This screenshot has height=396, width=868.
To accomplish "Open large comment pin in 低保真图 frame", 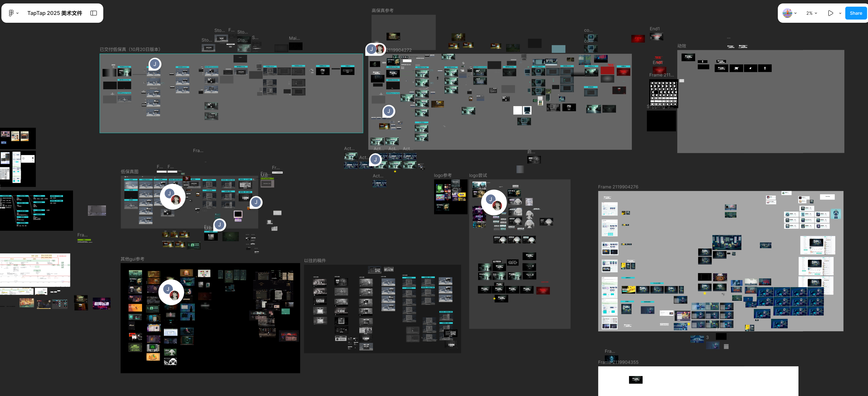I will click(x=172, y=196).
